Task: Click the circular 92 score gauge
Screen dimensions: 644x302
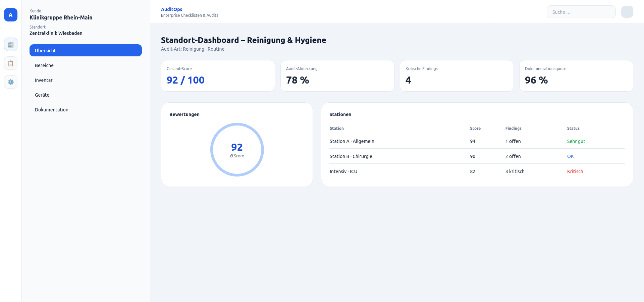Action: click(x=237, y=150)
